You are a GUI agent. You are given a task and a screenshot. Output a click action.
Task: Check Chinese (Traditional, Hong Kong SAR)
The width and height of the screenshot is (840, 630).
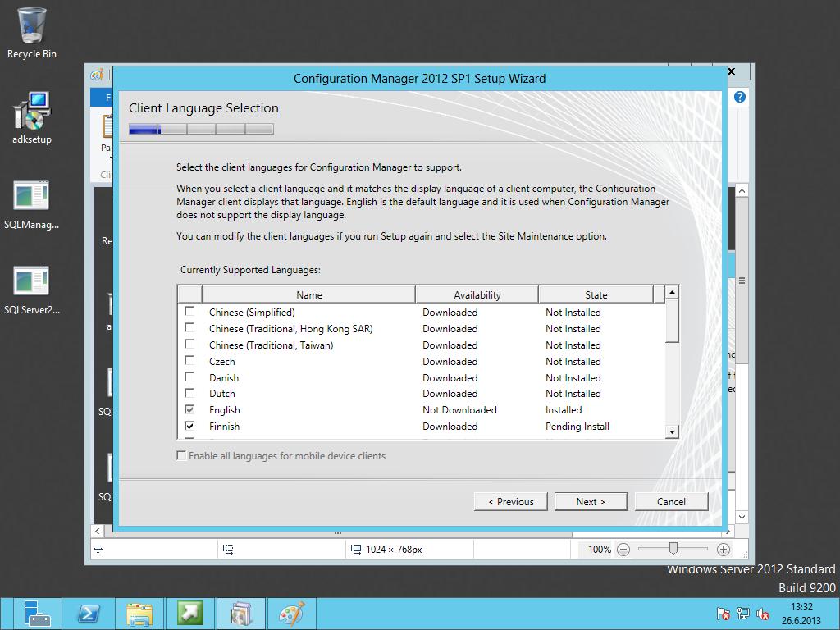tap(189, 327)
